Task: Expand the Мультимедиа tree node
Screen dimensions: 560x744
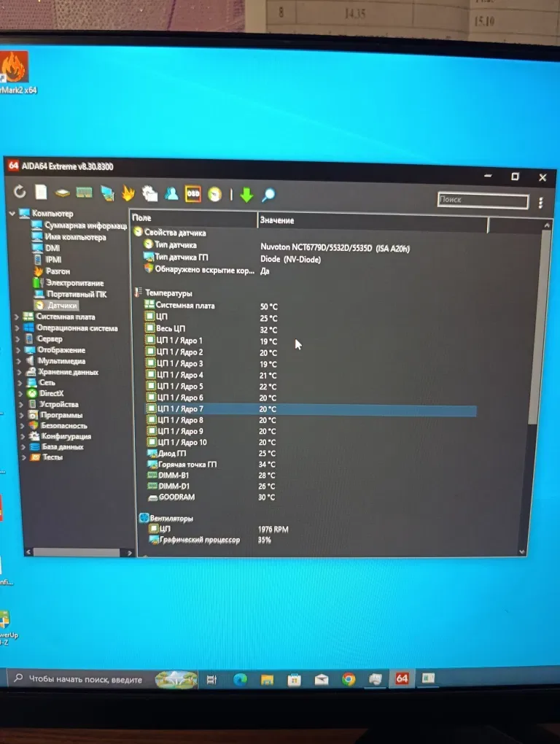Action: pos(19,361)
